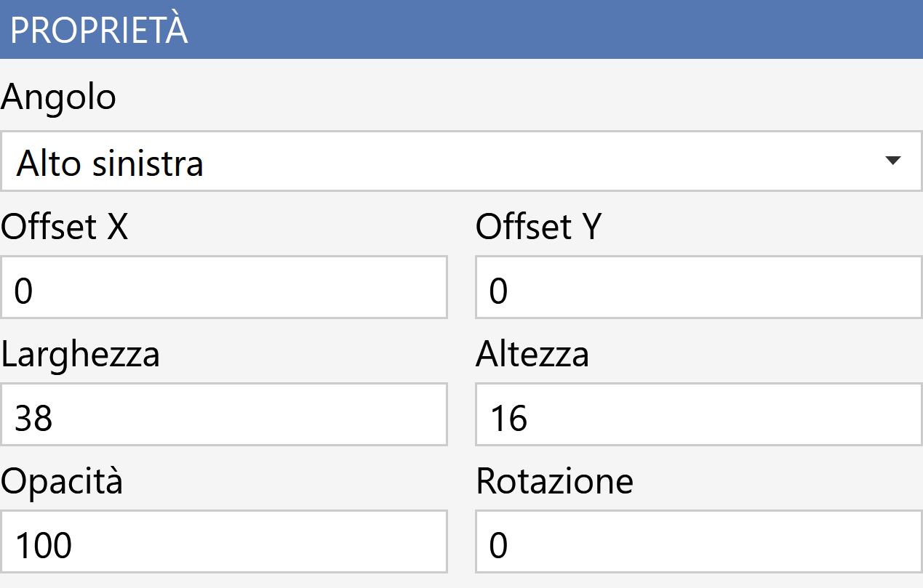Focus the Offset Y input field
This screenshot has width=923, height=588.
[699, 287]
